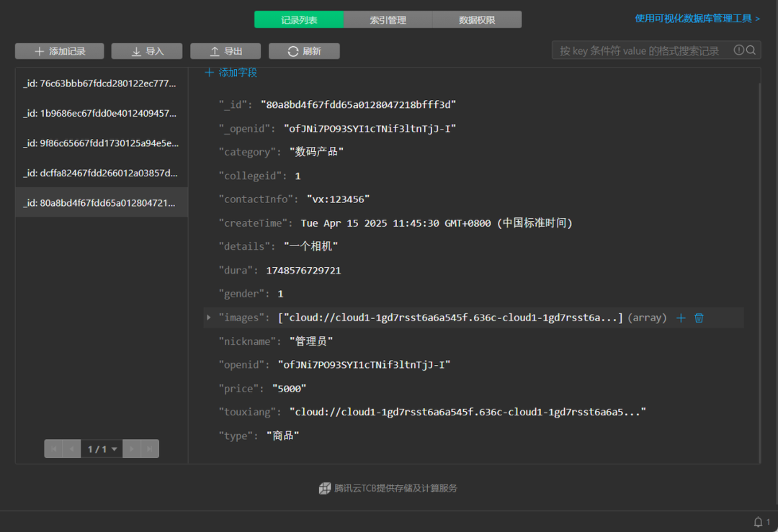The image size is (778, 532).
Task: Go to the first page of records
Action: click(x=53, y=449)
